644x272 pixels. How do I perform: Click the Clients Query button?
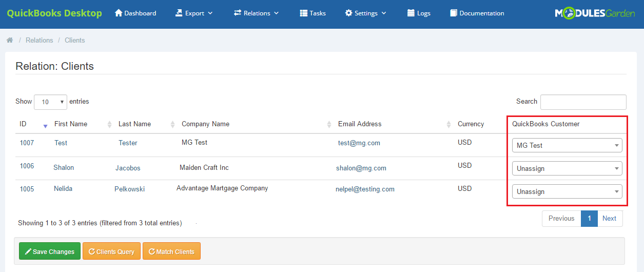(111, 251)
